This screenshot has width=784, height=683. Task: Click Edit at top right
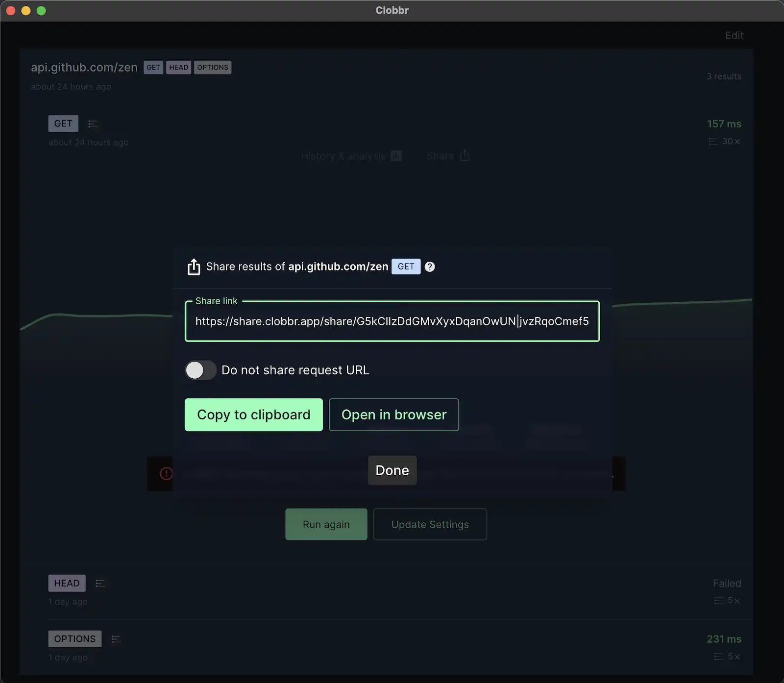click(734, 35)
